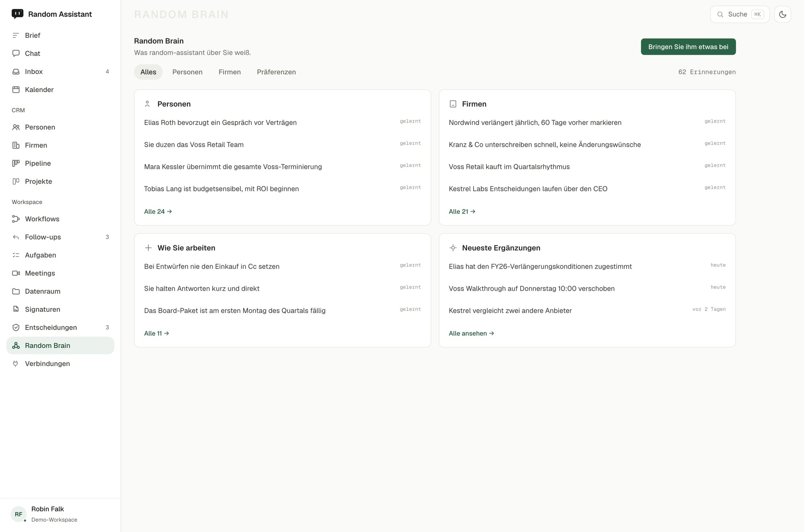This screenshot has width=804, height=532.
Task: Open the Projekte icon
Action: tap(16, 181)
